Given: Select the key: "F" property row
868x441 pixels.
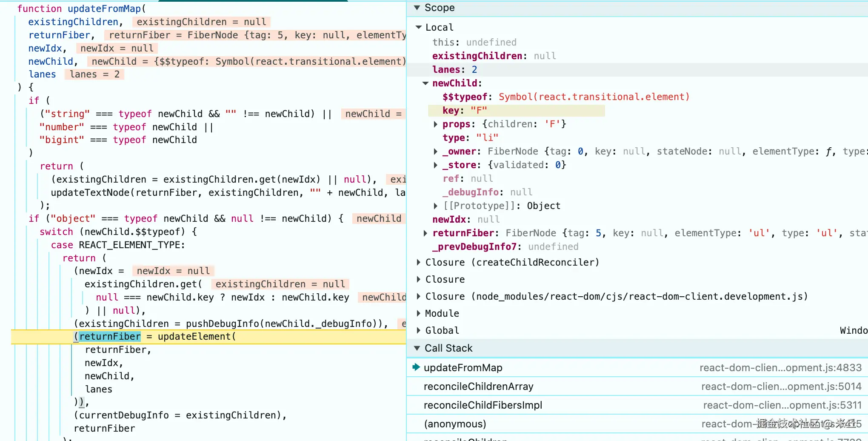Looking at the screenshot, I should pyautogui.click(x=517, y=111).
